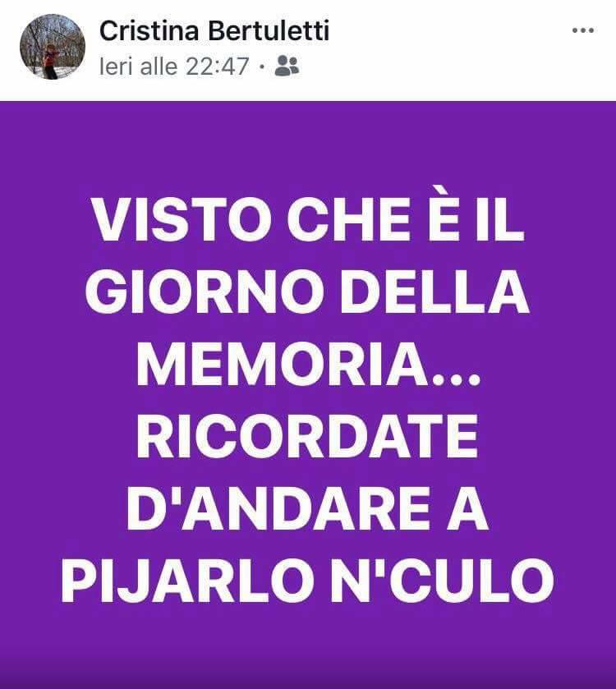Click the word "VISTO" in the post
This screenshot has height=689, width=616.
pyautogui.click(x=182, y=219)
